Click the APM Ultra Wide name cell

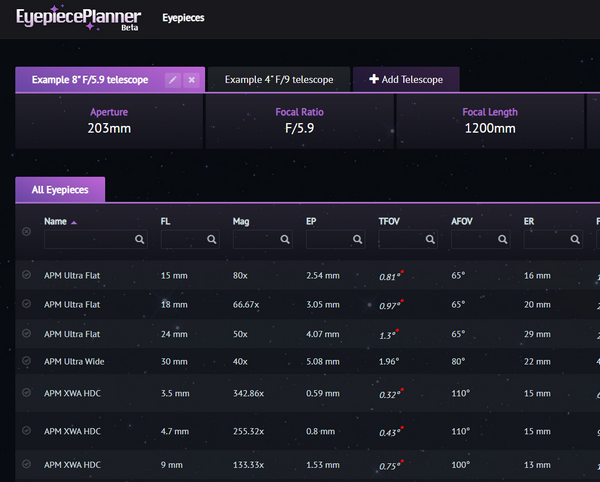click(74, 362)
